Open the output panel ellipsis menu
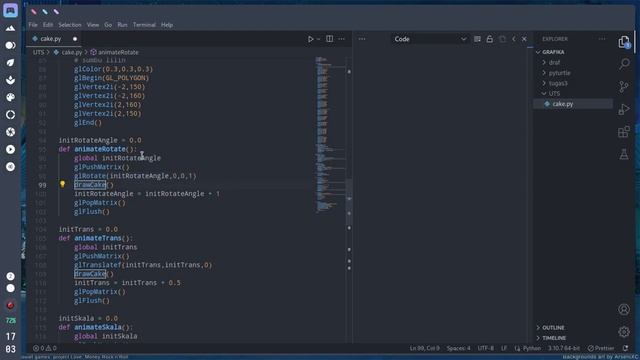 tap(362, 39)
